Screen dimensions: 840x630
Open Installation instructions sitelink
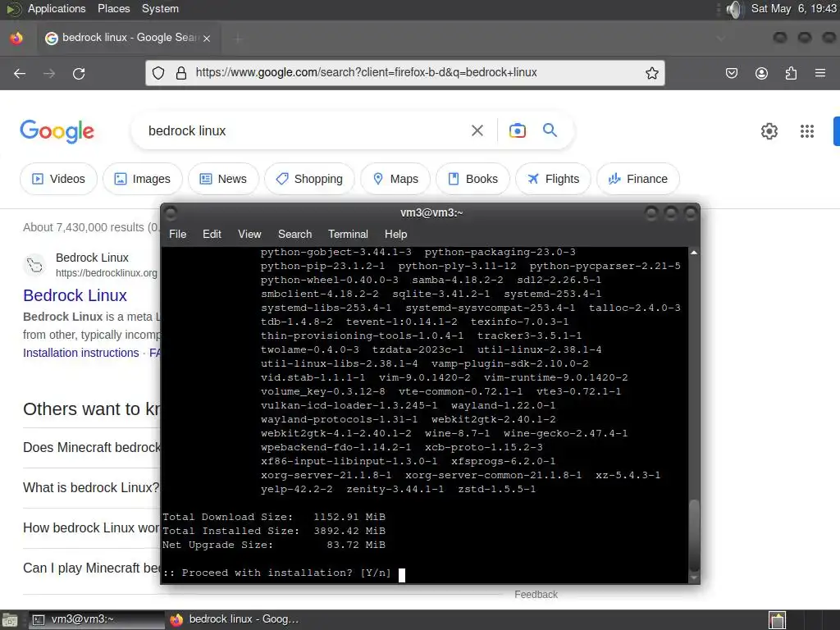coord(81,353)
